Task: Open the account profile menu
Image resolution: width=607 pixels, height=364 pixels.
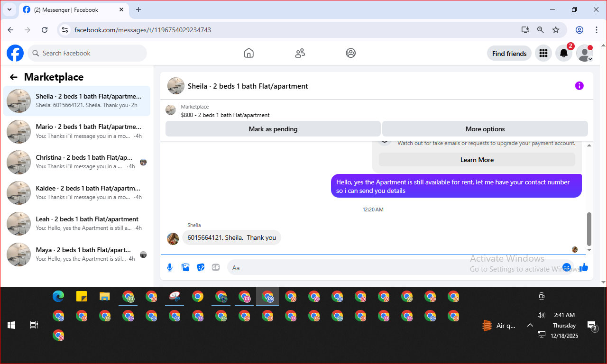Action: (585, 54)
